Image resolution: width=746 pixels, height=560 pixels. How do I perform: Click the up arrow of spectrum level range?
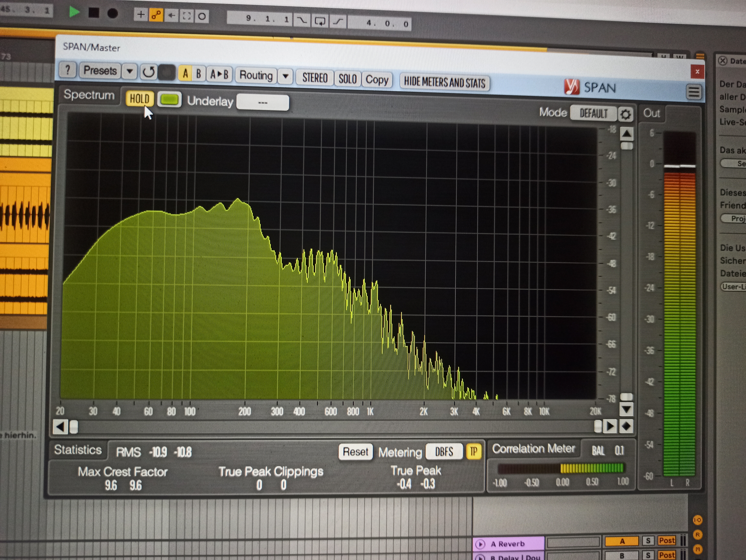(626, 134)
